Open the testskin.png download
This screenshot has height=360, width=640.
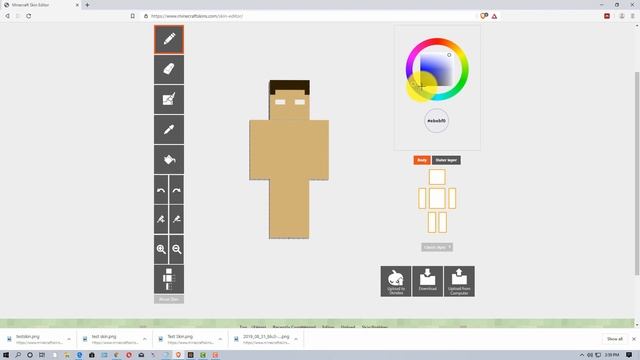[35, 339]
